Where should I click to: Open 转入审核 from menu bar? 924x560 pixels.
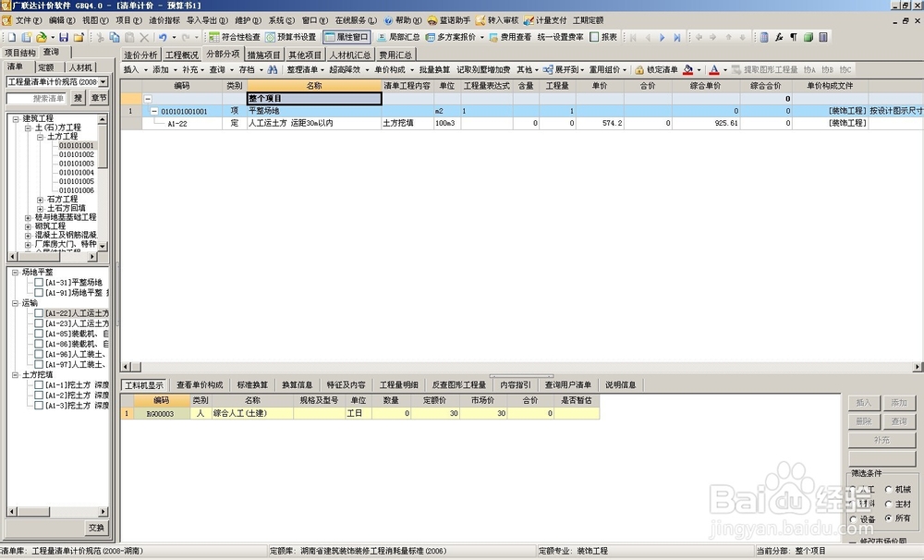(497, 20)
